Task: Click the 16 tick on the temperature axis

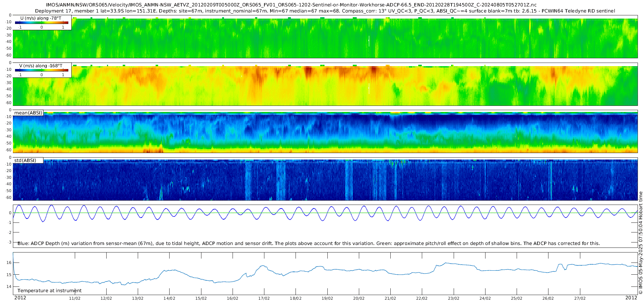Action: (x=9, y=263)
